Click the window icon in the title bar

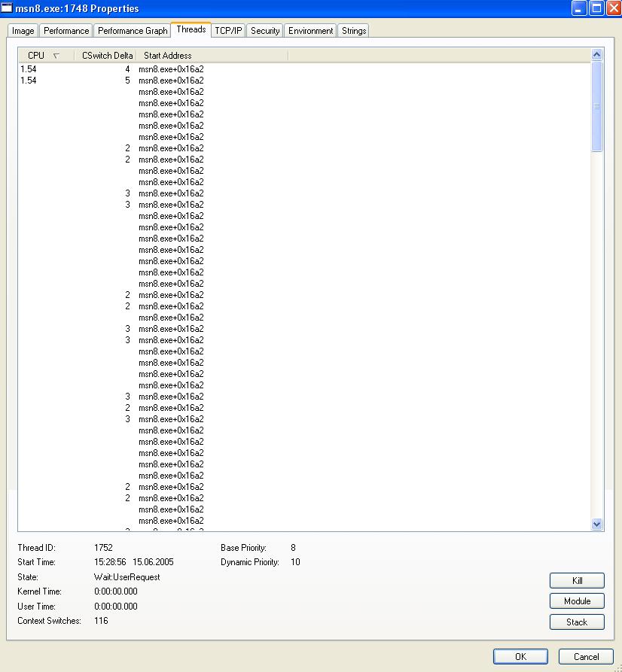(x=7, y=8)
